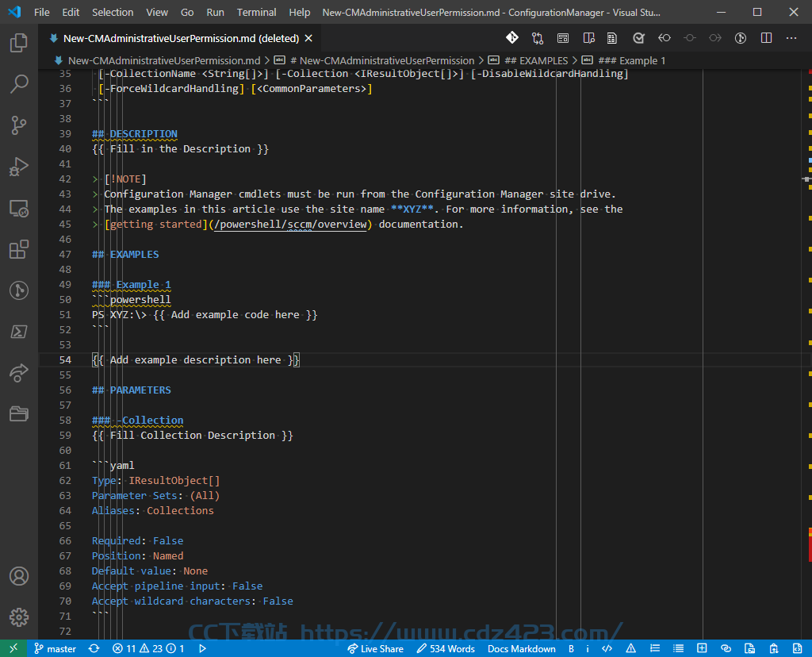The width and height of the screenshot is (812, 657).
Task: Open the Extensions view
Action: (19, 249)
